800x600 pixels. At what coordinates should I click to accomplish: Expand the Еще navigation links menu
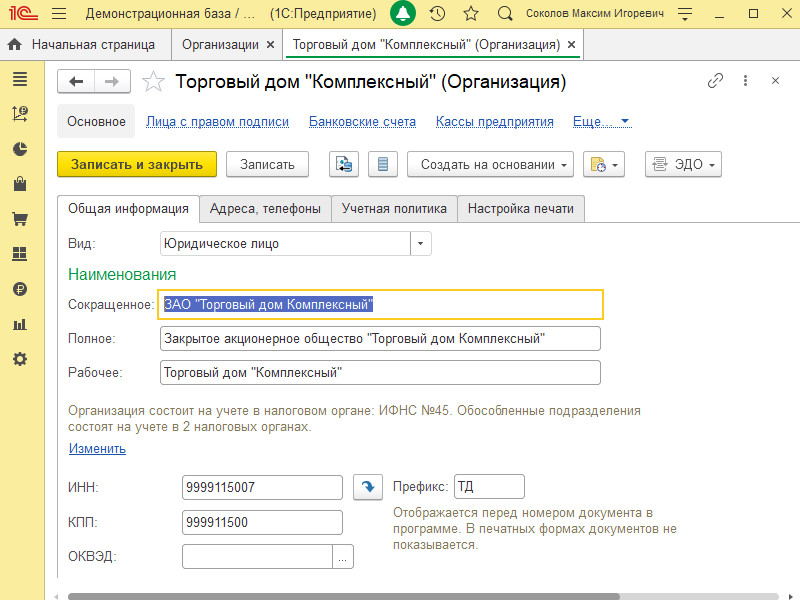[601, 121]
